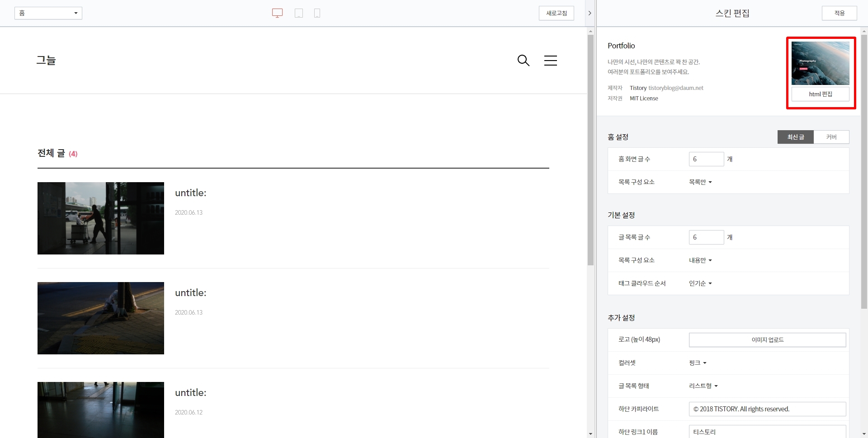Viewport: 868px width, 438px height.
Task: Click the thumbnail of man pushing cart
Action: [101, 218]
